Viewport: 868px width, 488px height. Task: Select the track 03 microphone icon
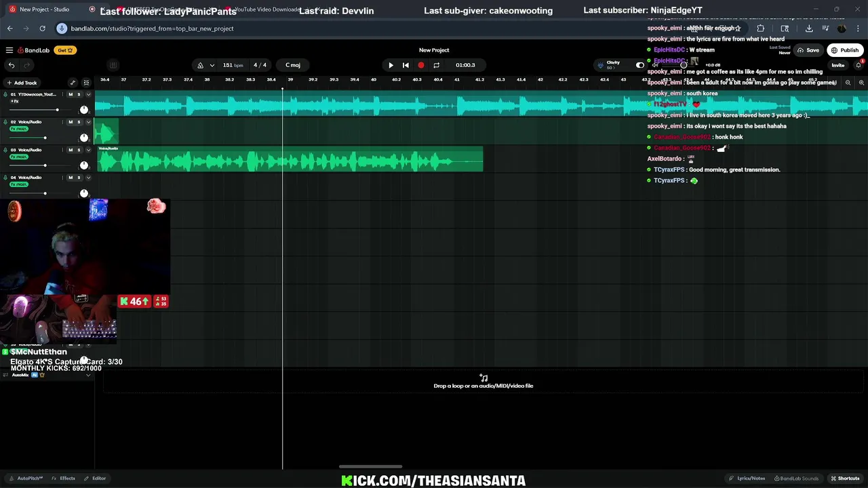pos(5,150)
